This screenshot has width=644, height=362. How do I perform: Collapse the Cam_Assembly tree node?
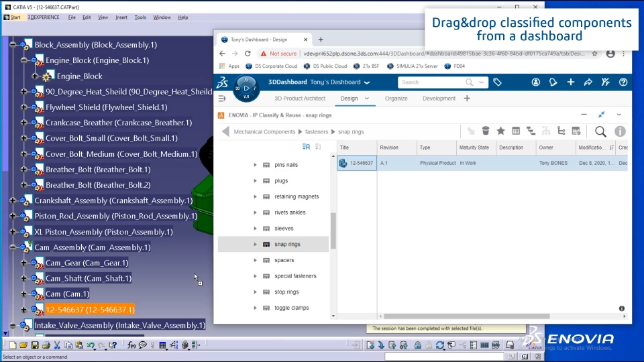13,247
